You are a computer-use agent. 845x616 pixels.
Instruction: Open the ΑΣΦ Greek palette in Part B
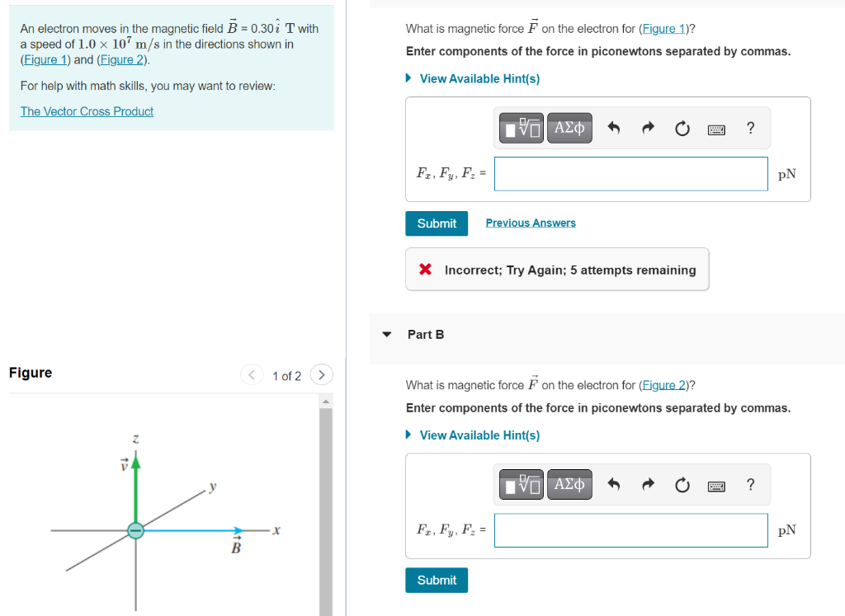click(569, 484)
